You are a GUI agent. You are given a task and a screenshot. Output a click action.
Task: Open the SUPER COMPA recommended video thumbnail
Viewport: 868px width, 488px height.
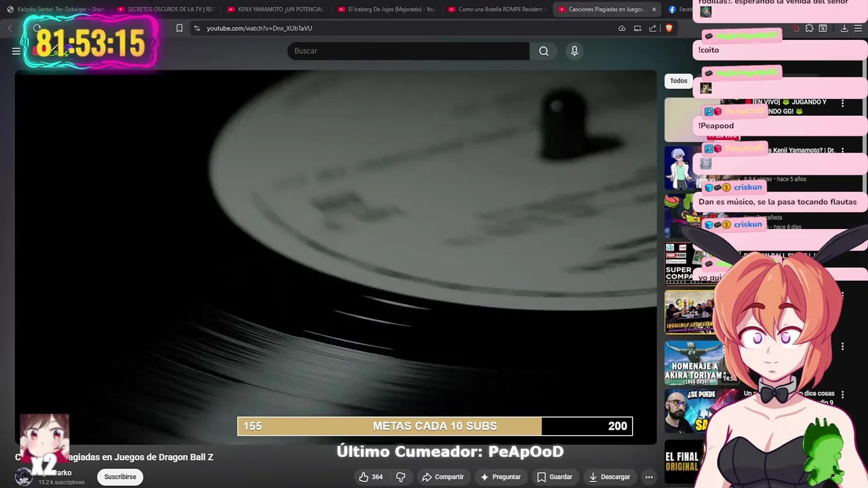(x=679, y=264)
